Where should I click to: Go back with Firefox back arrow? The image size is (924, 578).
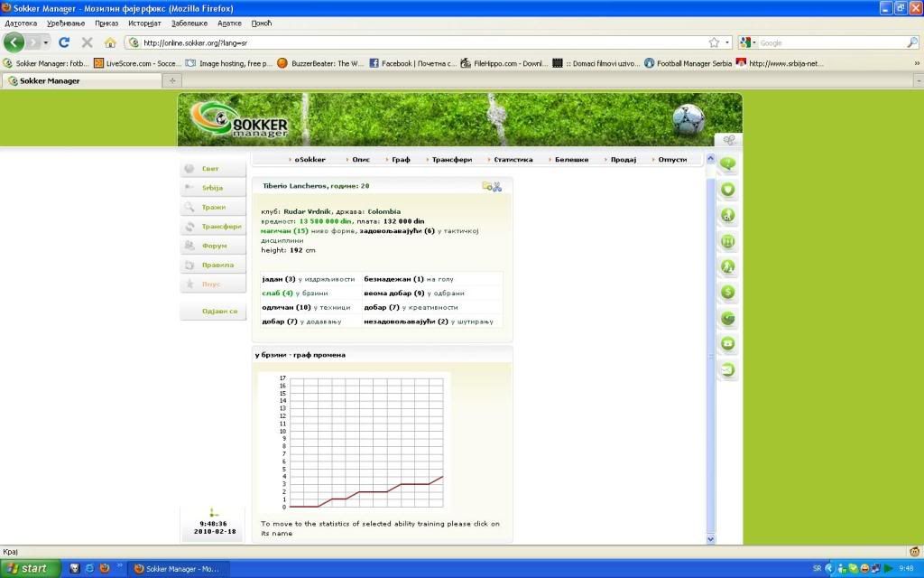click(x=14, y=42)
